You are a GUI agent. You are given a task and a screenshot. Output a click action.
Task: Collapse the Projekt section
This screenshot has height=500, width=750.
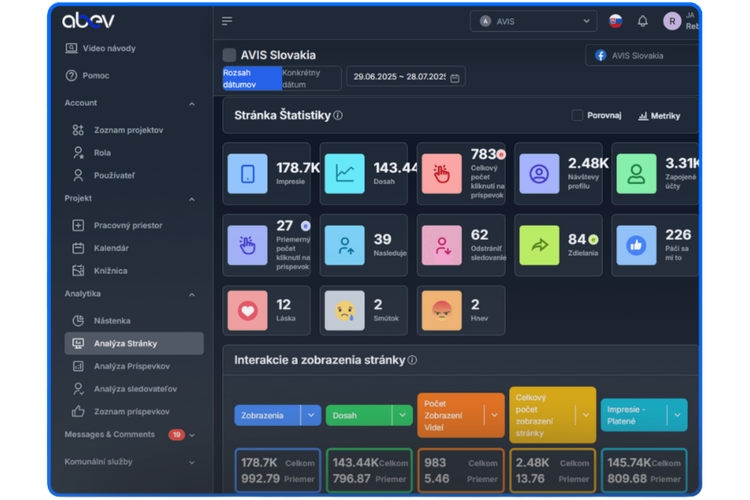pyautogui.click(x=192, y=199)
